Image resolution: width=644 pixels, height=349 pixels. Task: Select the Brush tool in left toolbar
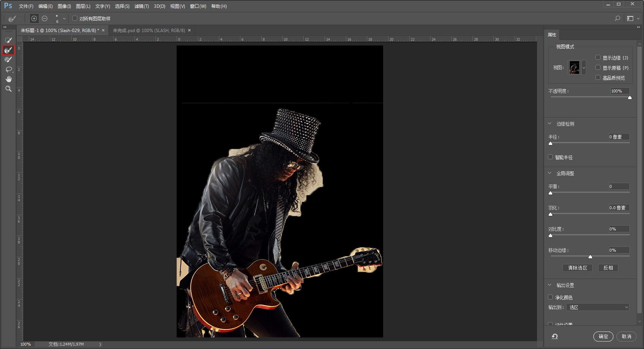tap(8, 60)
